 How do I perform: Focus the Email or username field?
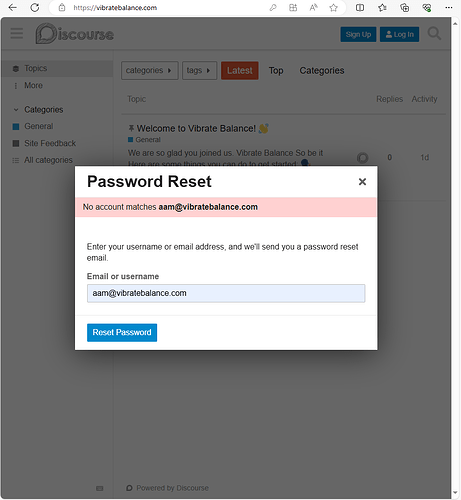(226, 293)
